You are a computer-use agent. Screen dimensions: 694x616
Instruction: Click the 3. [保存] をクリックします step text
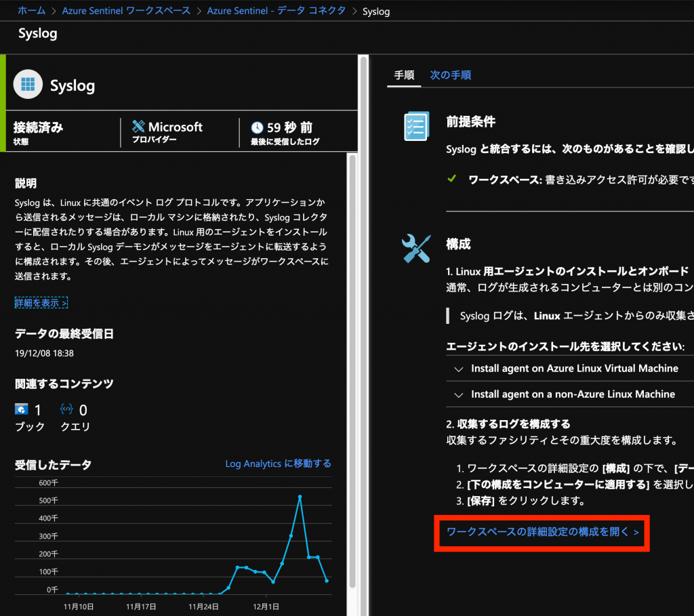coord(520,501)
